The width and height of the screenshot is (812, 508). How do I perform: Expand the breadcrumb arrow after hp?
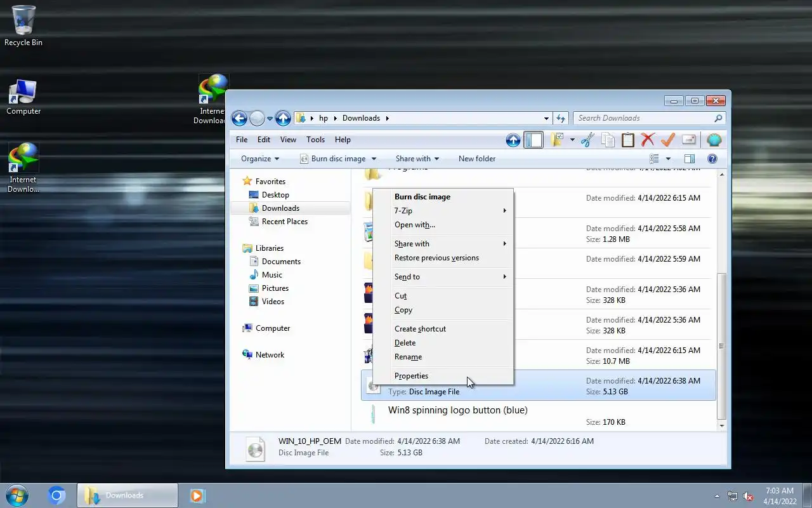click(x=336, y=118)
